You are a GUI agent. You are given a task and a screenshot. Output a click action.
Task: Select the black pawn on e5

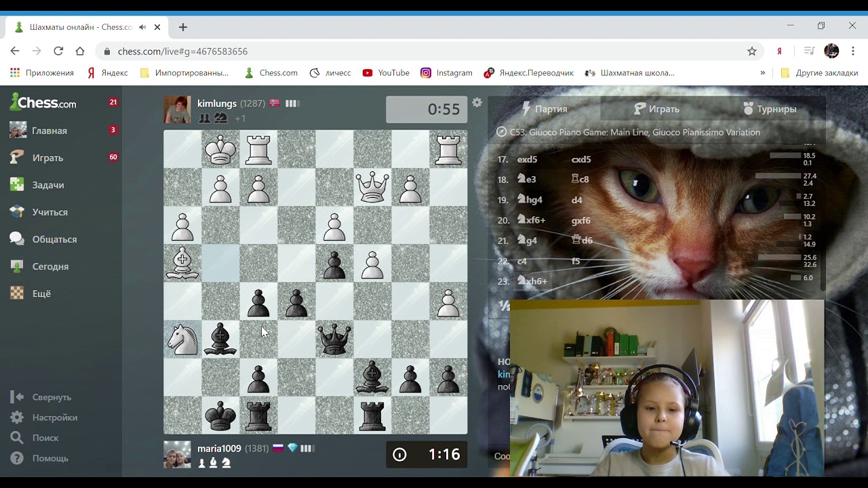(296, 301)
